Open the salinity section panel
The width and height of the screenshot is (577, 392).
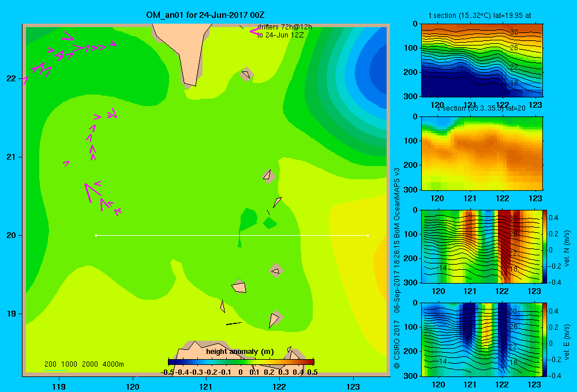coord(482,153)
